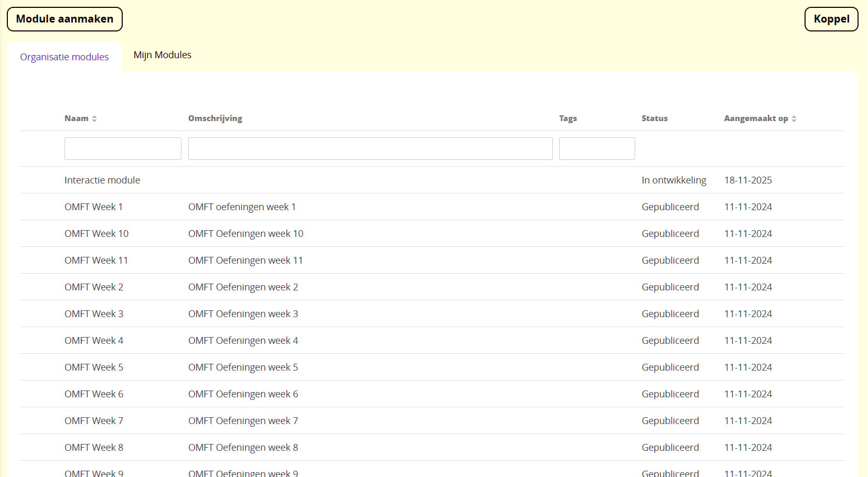Select the OMFT Week 10 row
The width and height of the screenshot is (868, 477).
(97, 234)
